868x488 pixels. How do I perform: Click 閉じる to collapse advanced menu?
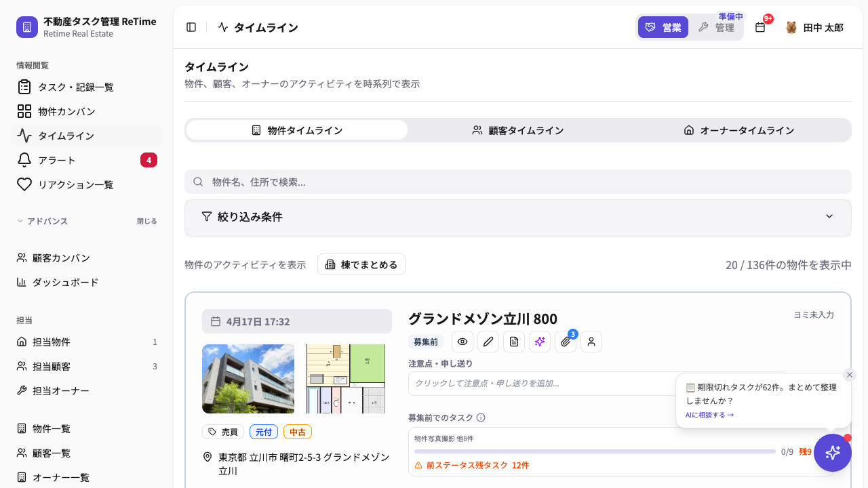pos(147,221)
